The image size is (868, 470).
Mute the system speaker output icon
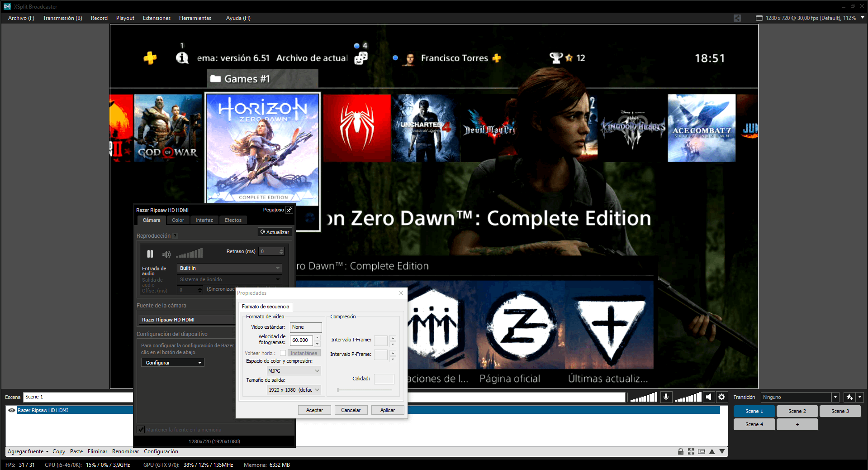tap(708, 397)
